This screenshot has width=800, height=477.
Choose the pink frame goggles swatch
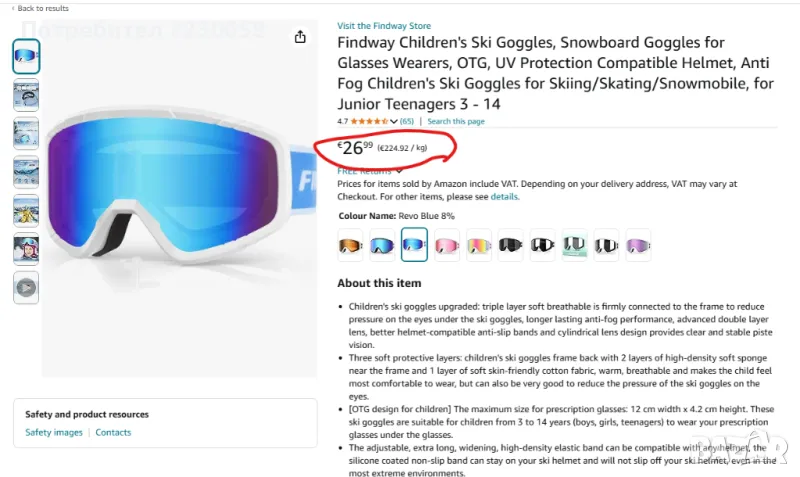[x=447, y=244]
